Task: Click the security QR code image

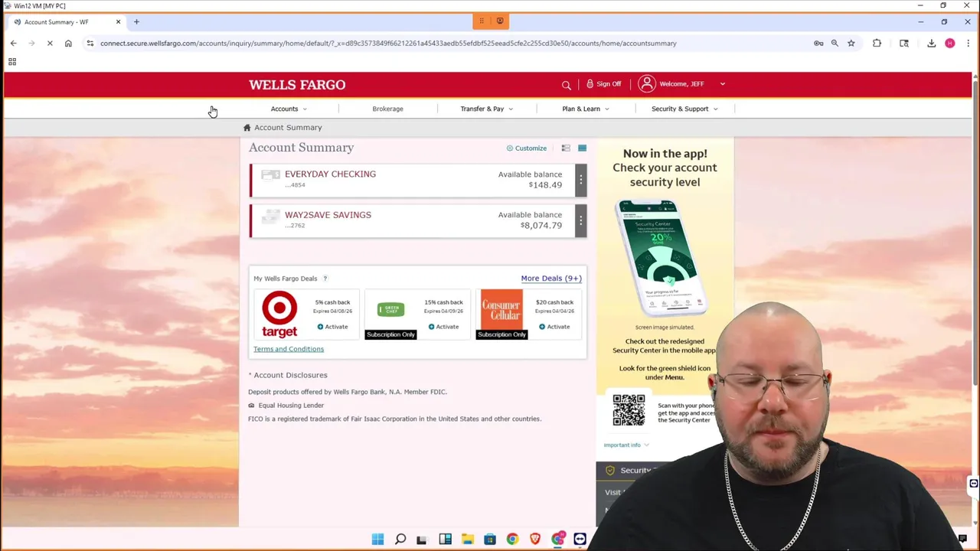Action: [629, 409]
